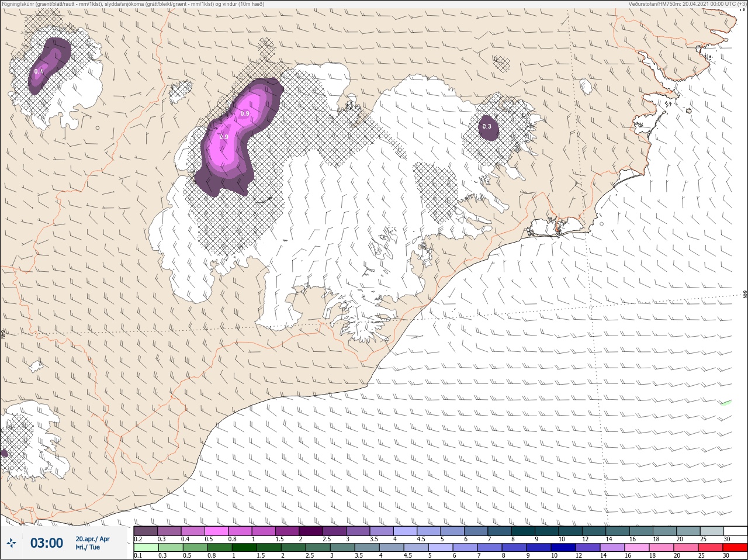The height and width of the screenshot is (560, 748).
Task: Select light grey swatch between 25 and 30 in upper row
Action: (x=712, y=531)
